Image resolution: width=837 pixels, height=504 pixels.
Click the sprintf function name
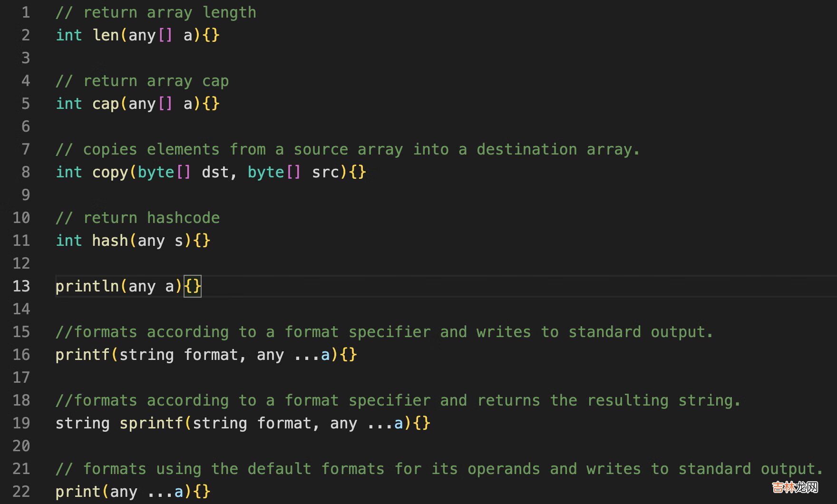coord(151,423)
